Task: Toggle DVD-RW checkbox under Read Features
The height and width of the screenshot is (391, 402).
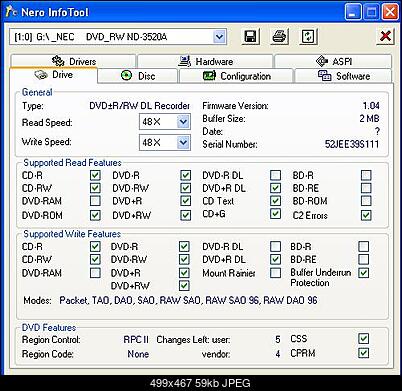Action: [x=185, y=188]
